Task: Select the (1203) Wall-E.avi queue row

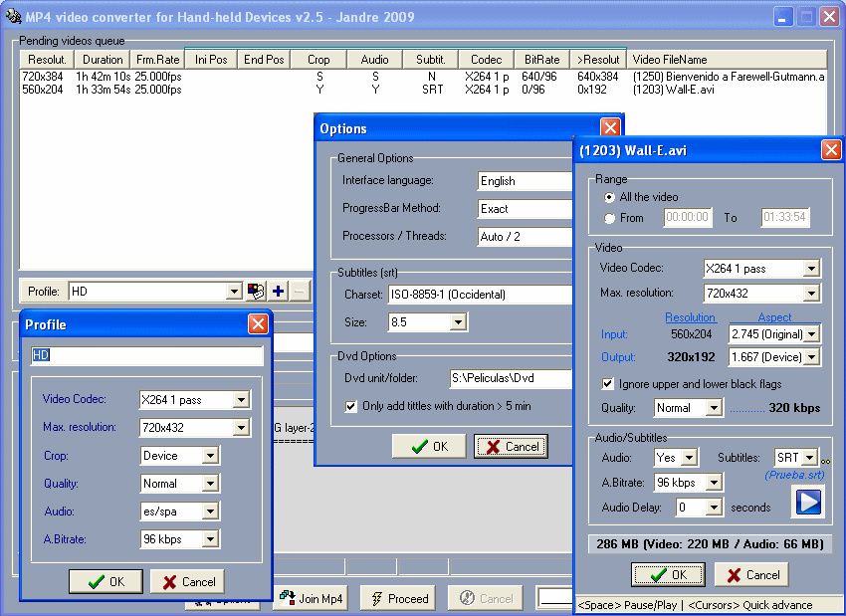Action: point(423,90)
